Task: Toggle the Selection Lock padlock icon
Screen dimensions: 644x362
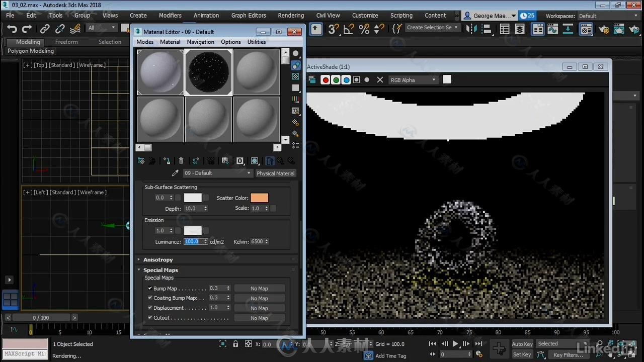Action: (235, 344)
